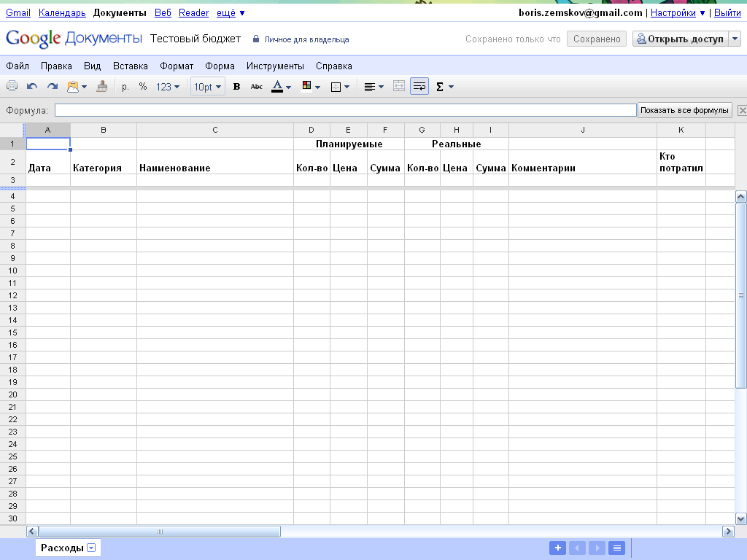
Task: Click in the Формула input field
Action: click(x=345, y=110)
